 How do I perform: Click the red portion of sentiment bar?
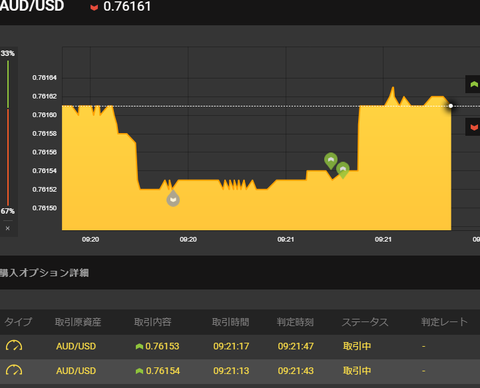point(8,157)
